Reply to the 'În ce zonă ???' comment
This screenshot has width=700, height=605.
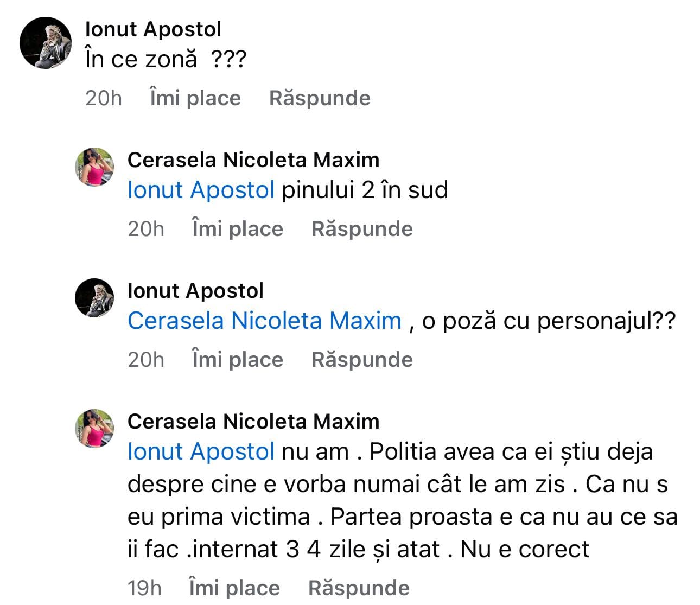320,98
